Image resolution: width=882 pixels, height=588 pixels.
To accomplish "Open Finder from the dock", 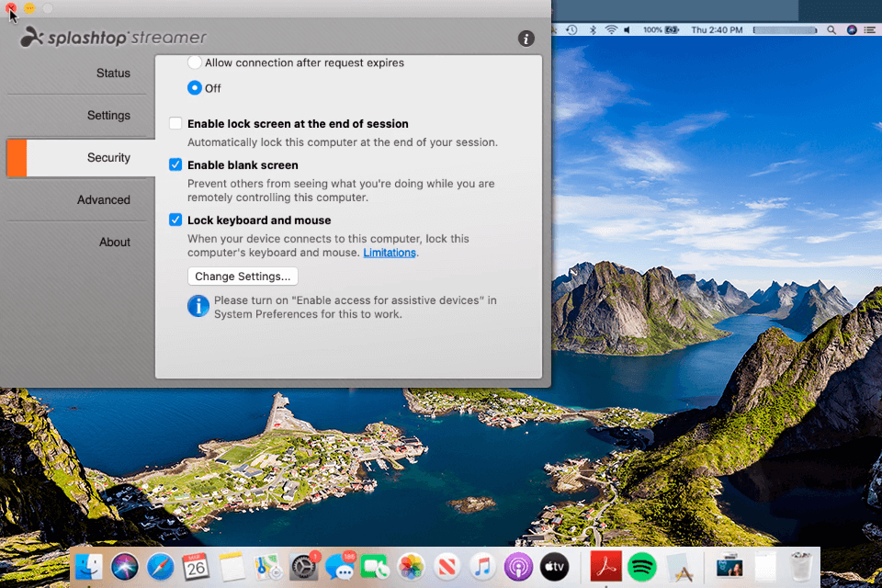I will (x=88, y=566).
